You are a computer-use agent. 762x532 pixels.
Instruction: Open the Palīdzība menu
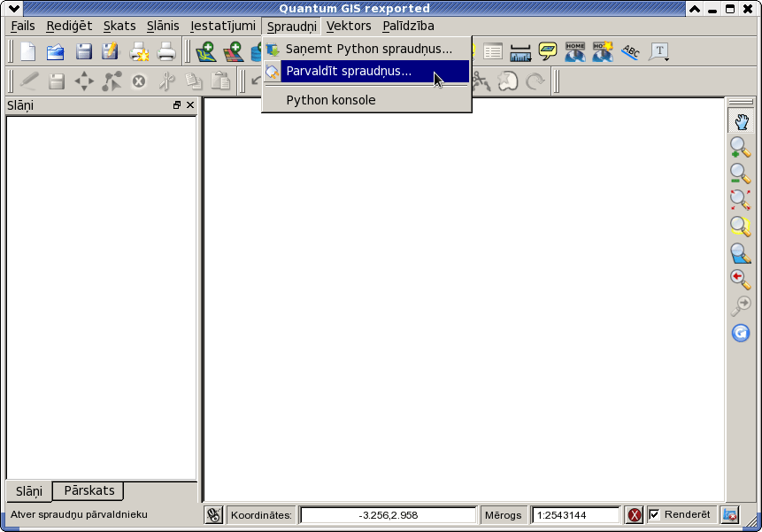[408, 26]
